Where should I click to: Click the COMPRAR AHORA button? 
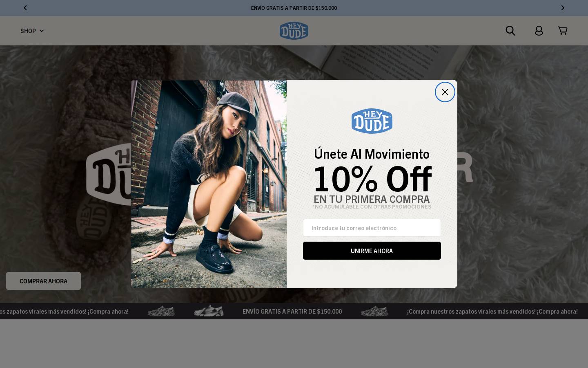pos(43,281)
